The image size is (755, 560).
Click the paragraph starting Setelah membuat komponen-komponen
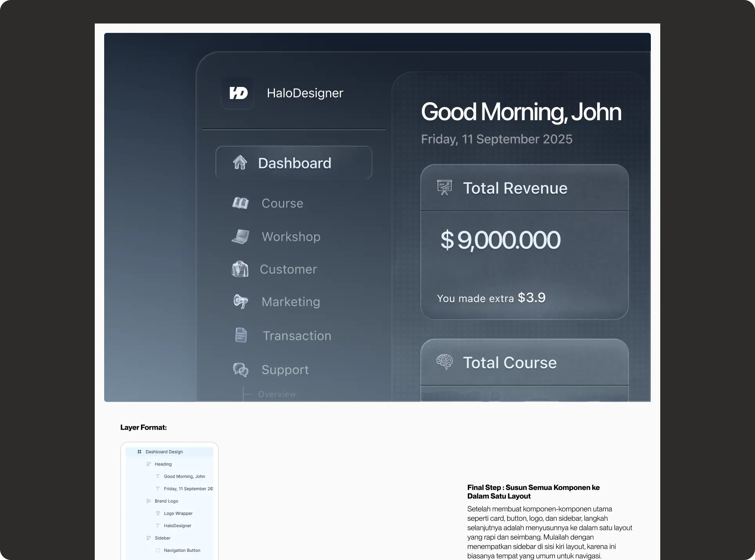coord(550,532)
